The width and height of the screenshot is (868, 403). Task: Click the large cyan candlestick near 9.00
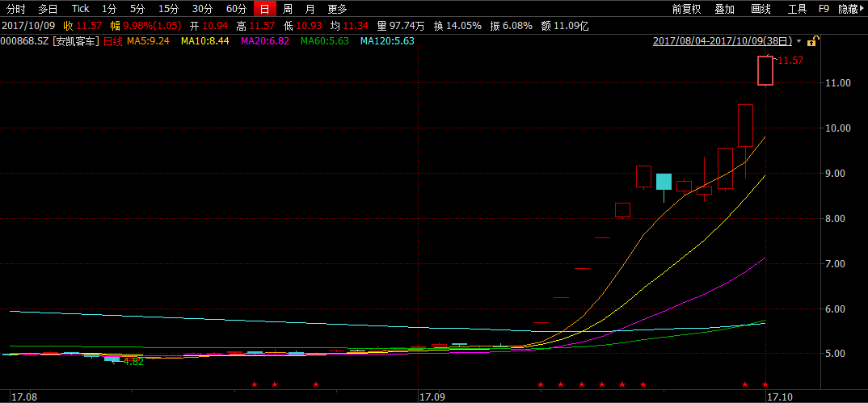pos(664,182)
